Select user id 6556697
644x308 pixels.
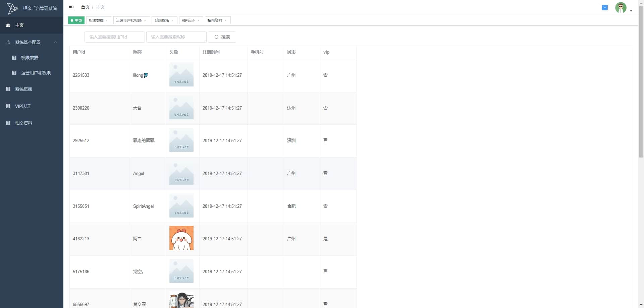81,304
